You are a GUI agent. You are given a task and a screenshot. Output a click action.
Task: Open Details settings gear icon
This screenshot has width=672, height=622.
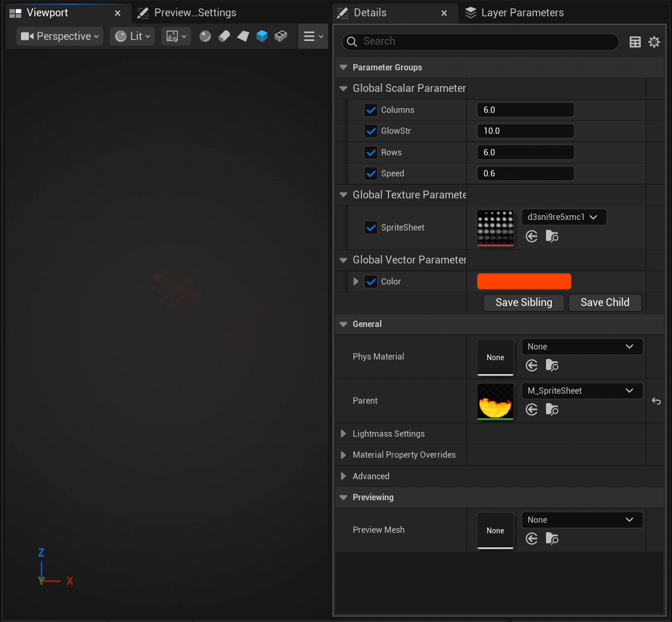[x=654, y=42]
